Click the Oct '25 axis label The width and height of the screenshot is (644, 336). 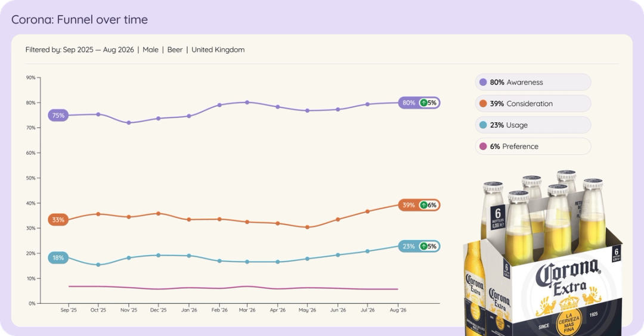coord(98,310)
